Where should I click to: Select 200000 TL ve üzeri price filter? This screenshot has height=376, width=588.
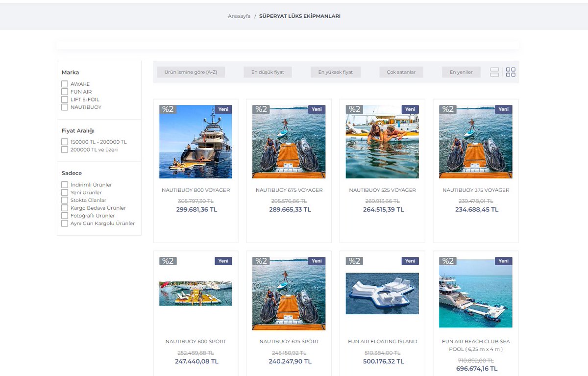pyautogui.click(x=65, y=150)
